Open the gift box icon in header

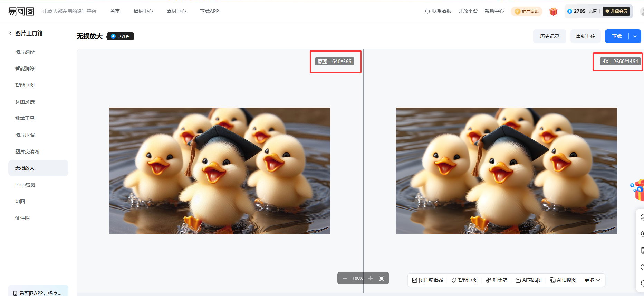click(554, 11)
